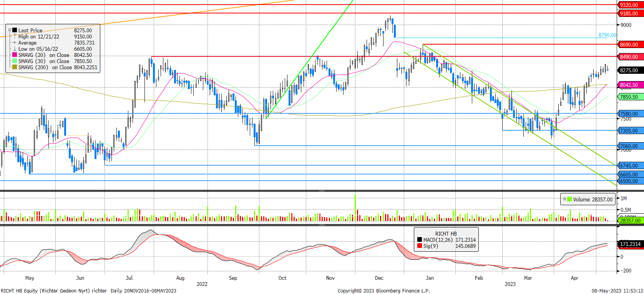Click the Average marker icon in legend
The width and height of the screenshot is (644, 294).
(x=15, y=43)
